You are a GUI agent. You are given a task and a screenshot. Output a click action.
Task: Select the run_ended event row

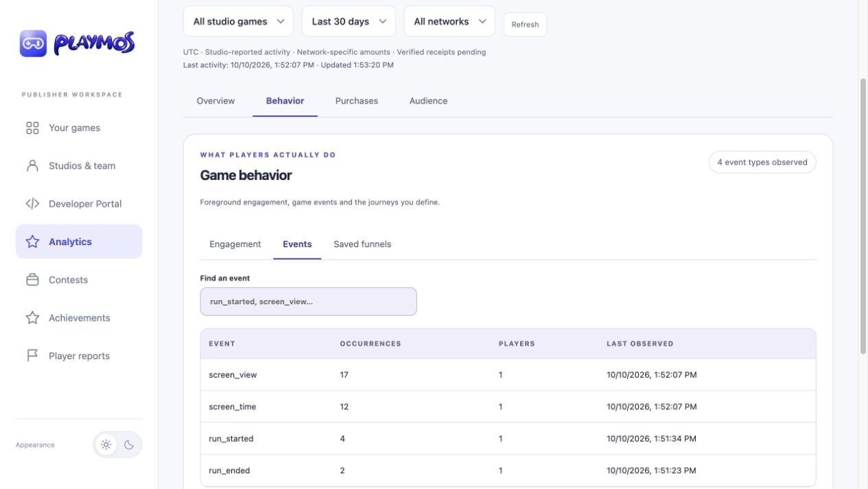pos(508,470)
